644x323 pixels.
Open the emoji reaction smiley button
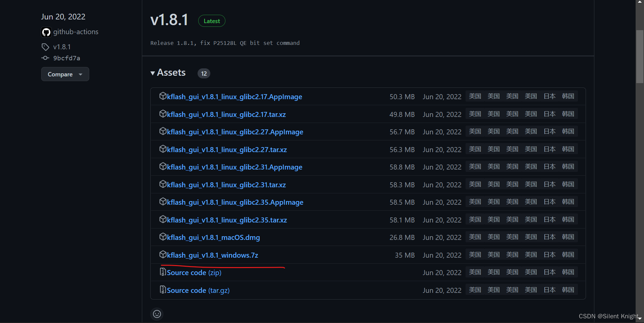pyautogui.click(x=157, y=314)
